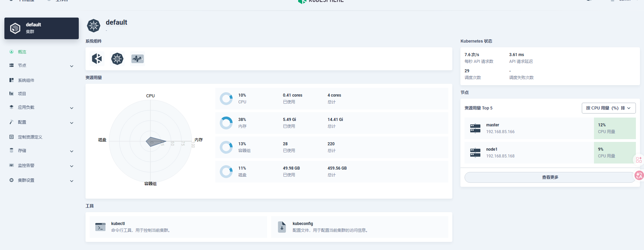Open the 按 CPU 用量 sort dropdown
Viewport: 644px width, 250px height.
coord(609,108)
